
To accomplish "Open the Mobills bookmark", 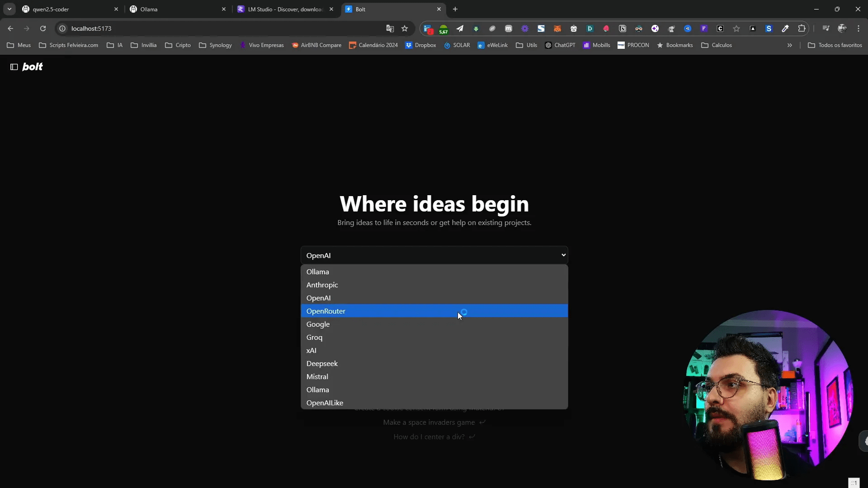I will click(x=596, y=45).
